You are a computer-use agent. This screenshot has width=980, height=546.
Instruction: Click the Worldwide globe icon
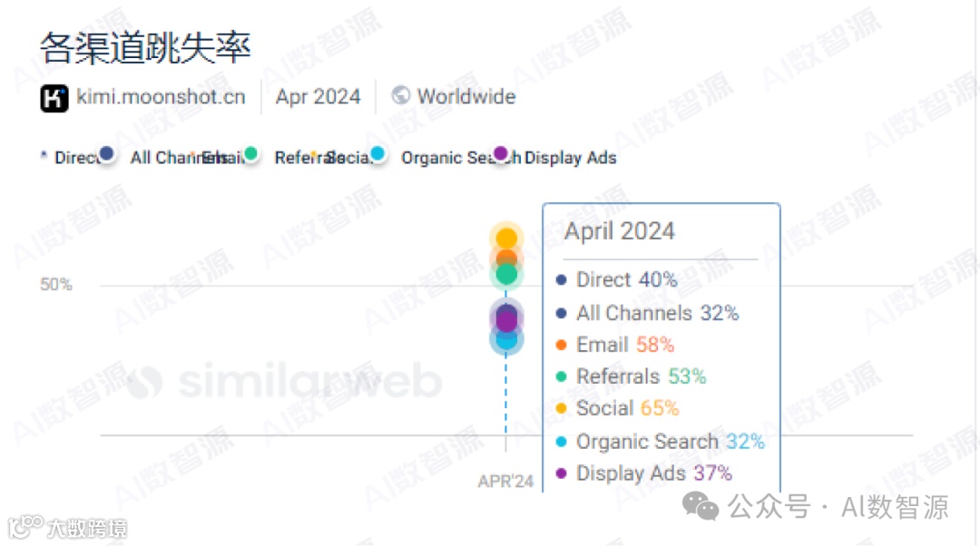pyautogui.click(x=401, y=95)
